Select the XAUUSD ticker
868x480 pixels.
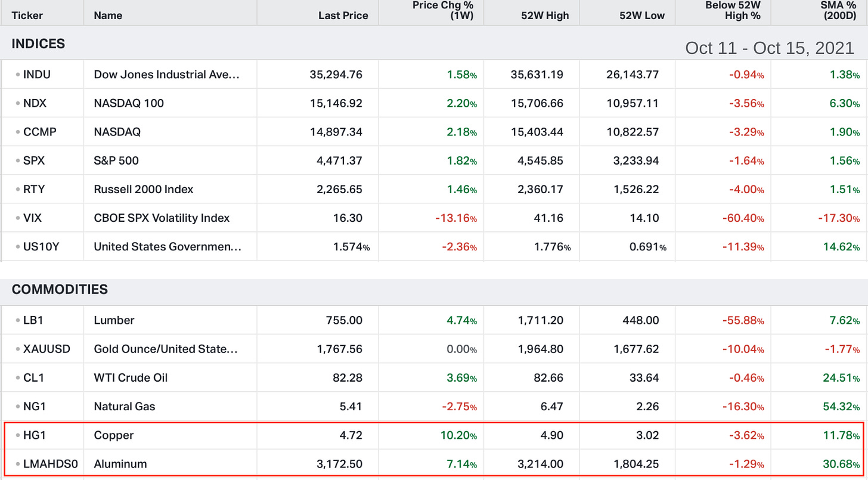[x=46, y=349]
